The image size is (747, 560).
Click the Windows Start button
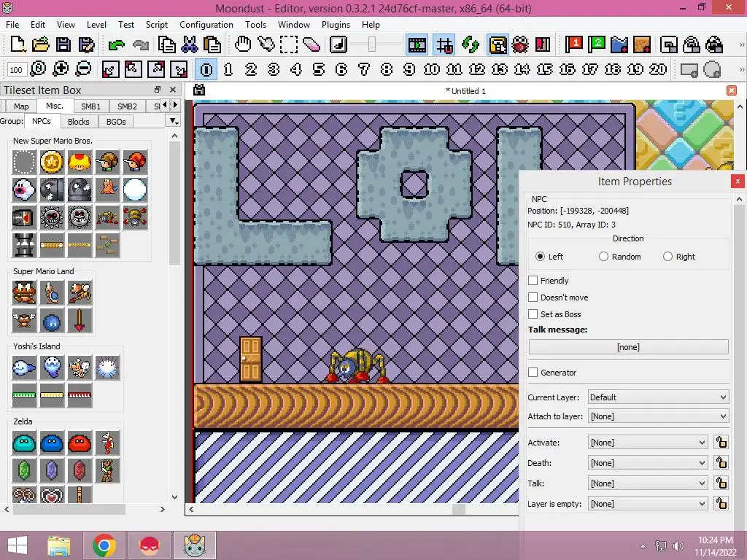[x=18, y=545]
